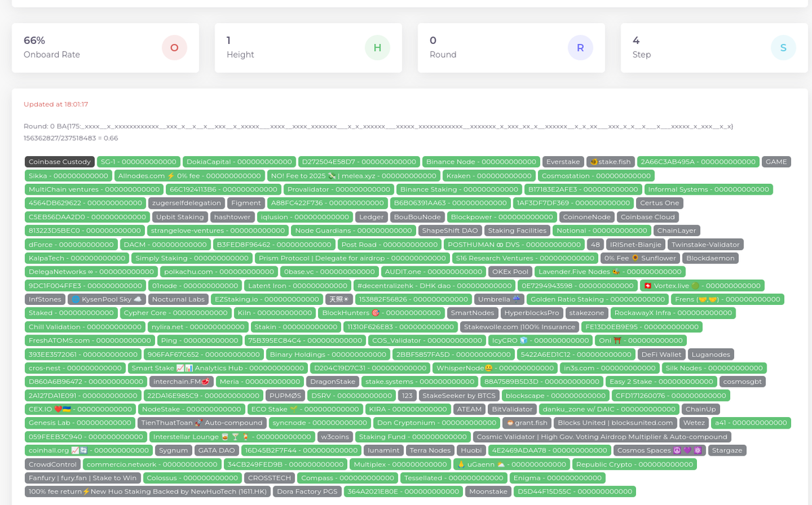Image resolution: width=812 pixels, height=505 pixels.
Task: Click the Golden Ratio Staking badge
Action: (597, 299)
